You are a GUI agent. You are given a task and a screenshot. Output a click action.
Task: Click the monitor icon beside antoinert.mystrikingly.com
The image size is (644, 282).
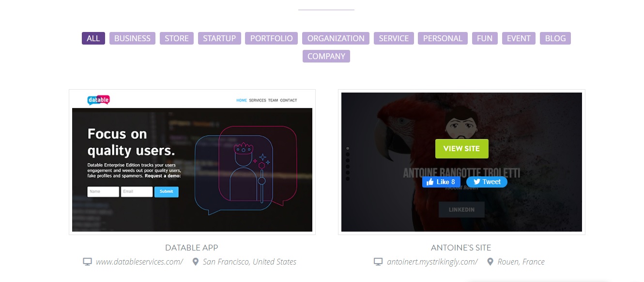(377, 262)
